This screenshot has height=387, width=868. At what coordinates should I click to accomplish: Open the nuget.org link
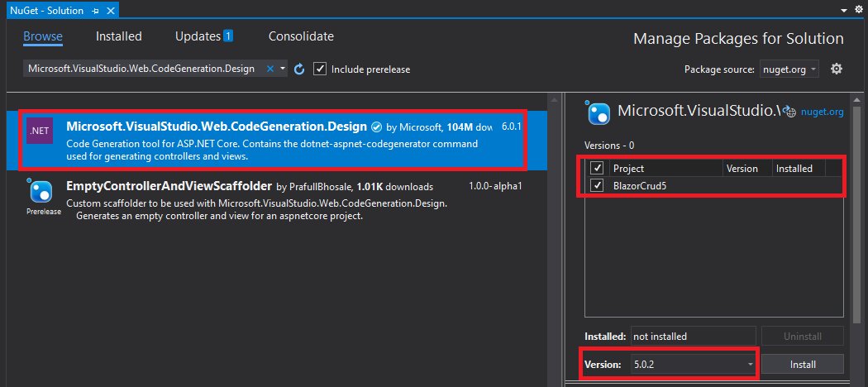822,112
